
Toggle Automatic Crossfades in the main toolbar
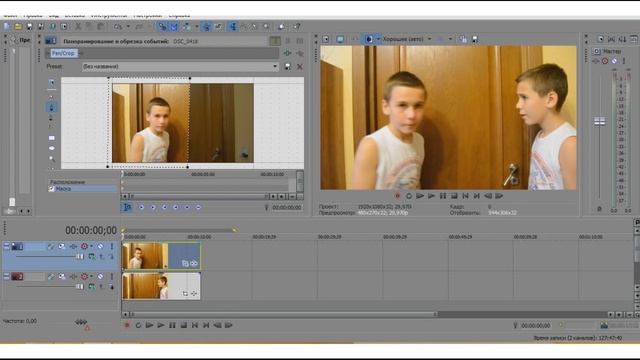174,27
